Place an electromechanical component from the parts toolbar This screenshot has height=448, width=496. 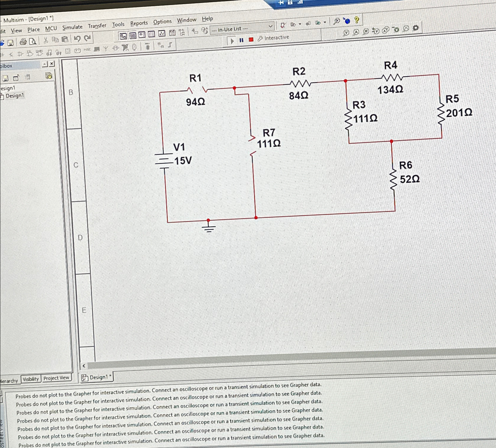[116, 48]
